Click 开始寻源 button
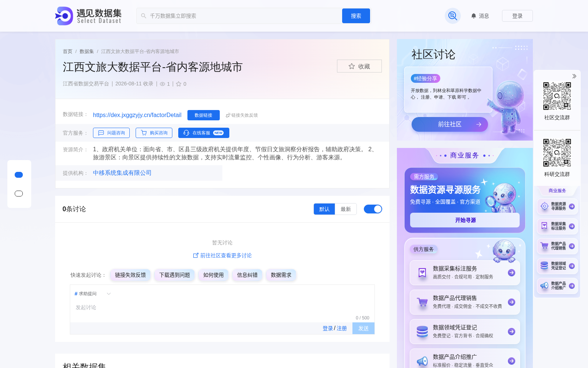The image size is (588, 368). 465,220
